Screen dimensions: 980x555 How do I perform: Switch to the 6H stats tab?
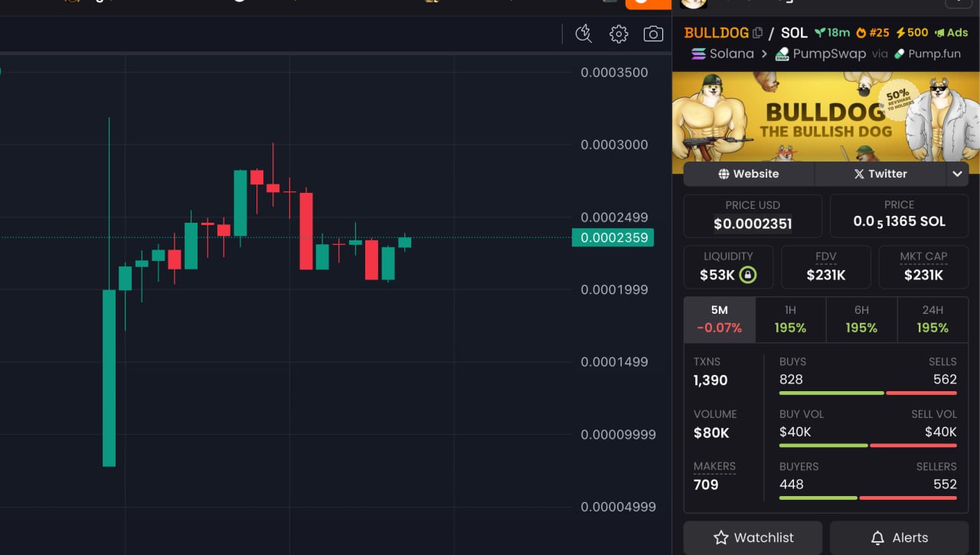pyautogui.click(x=861, y=319)
